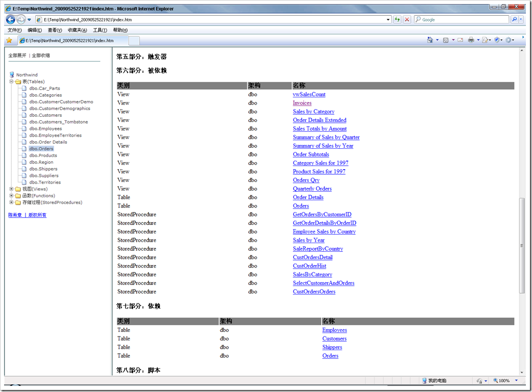532x392 pixels.
Task: Click the browser Forward button
Action: [x=21, y=20]
